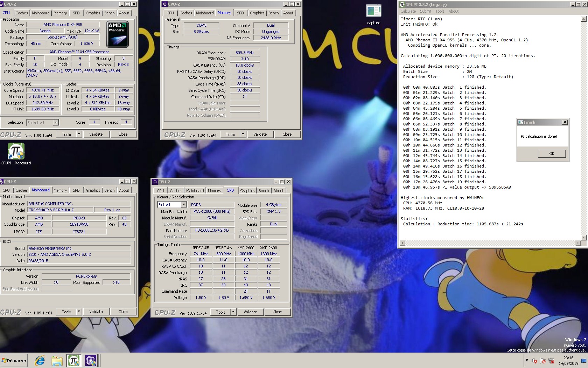Viewport: 588px width, 368px height.
Task: Expand the Socket #1 selection dropdown
Action: tap(56, 122)
